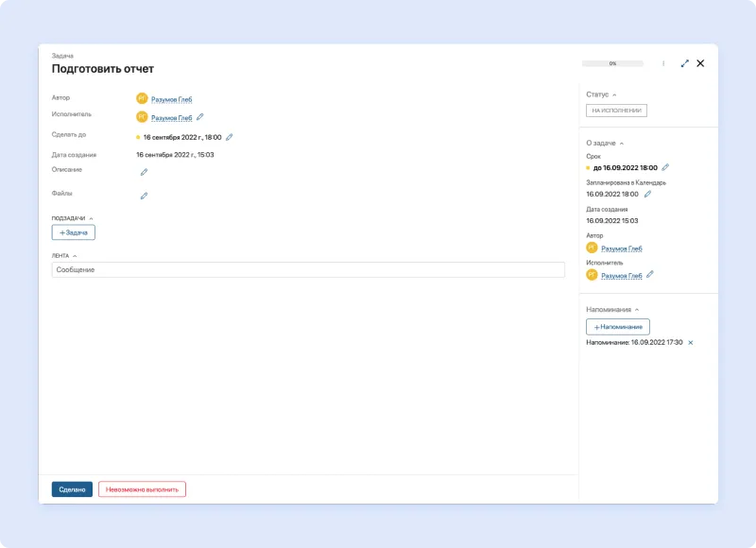This screenshot has height=548, width=756.
Task: Edit the Исполнитель field in the main form
Action: 199,118
